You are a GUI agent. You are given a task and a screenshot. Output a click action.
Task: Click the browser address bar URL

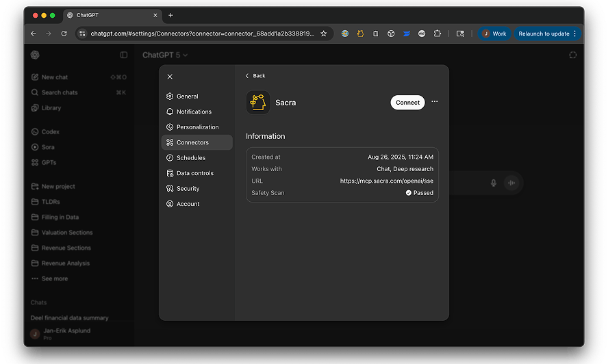[203, 34]
